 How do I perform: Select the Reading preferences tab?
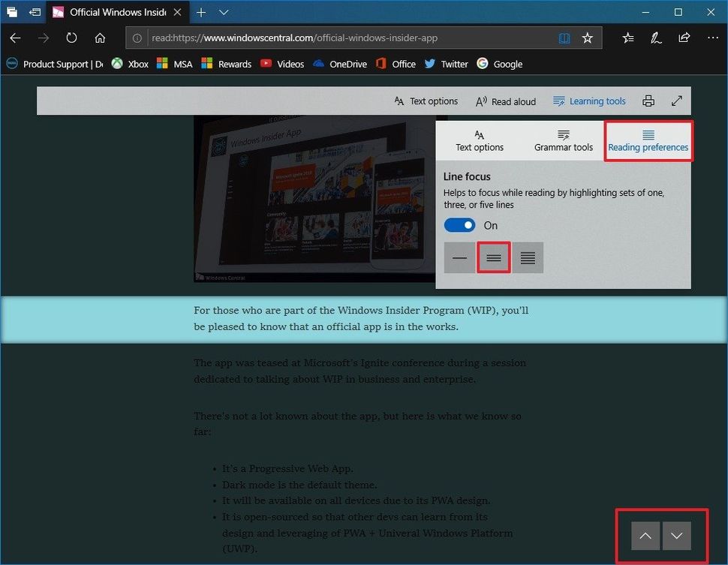pos(648,141)
